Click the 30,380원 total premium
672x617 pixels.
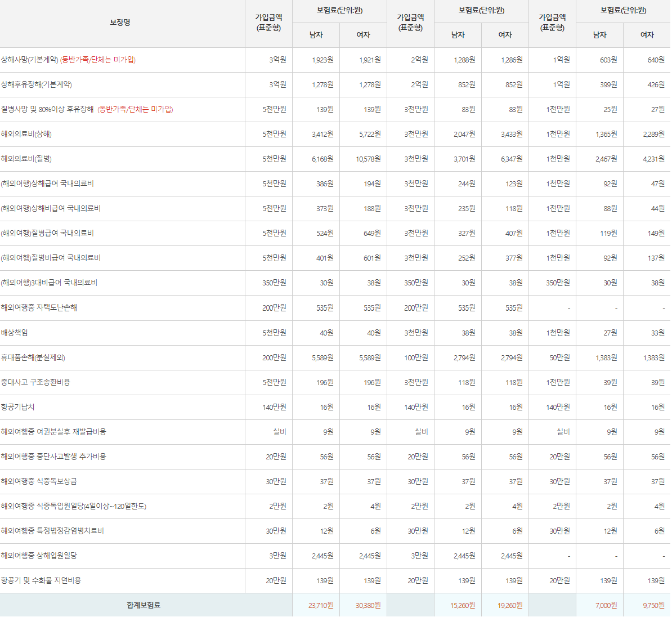368,606
